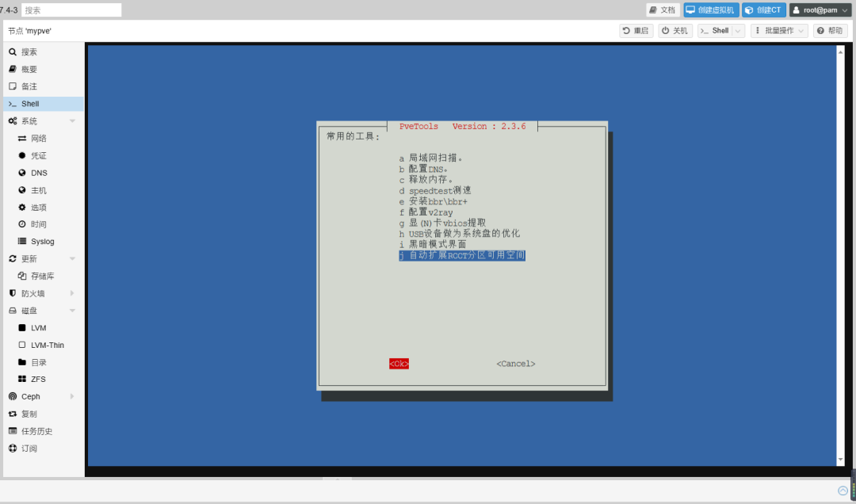Viewport: 856px width, 504px height.
Task: Expand the 防火墙 section arrow
Action: coord(72,293)
